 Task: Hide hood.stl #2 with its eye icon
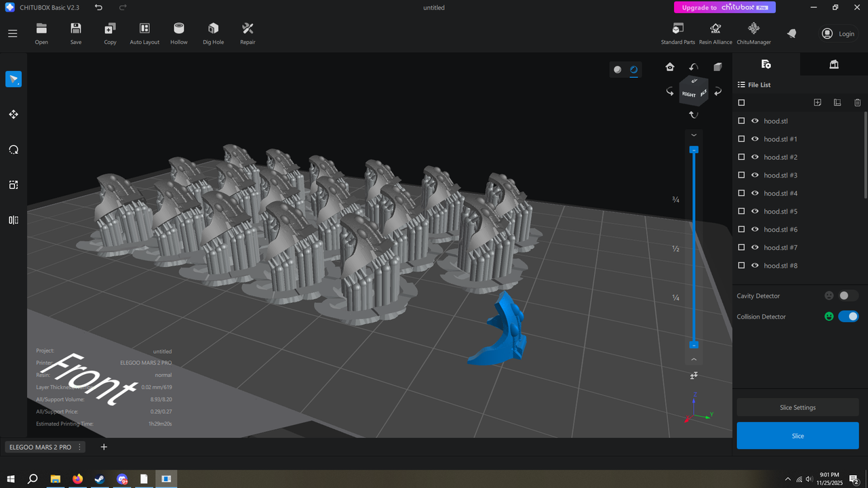(755, 157)
